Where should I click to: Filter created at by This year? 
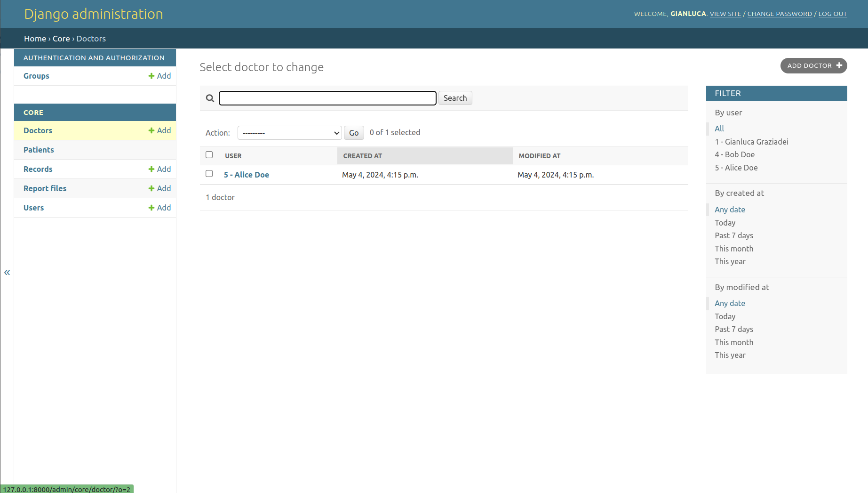click(x=730, y=261)
